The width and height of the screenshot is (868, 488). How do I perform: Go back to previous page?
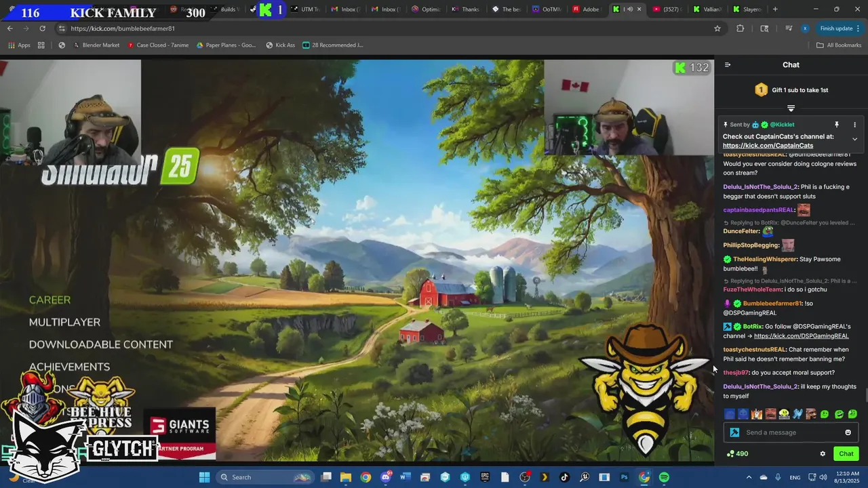(9, 28)
